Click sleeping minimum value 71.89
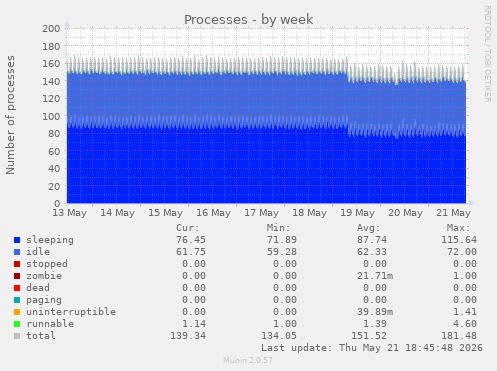This screenshot has width=497, height=371. (x=282, y=240)
